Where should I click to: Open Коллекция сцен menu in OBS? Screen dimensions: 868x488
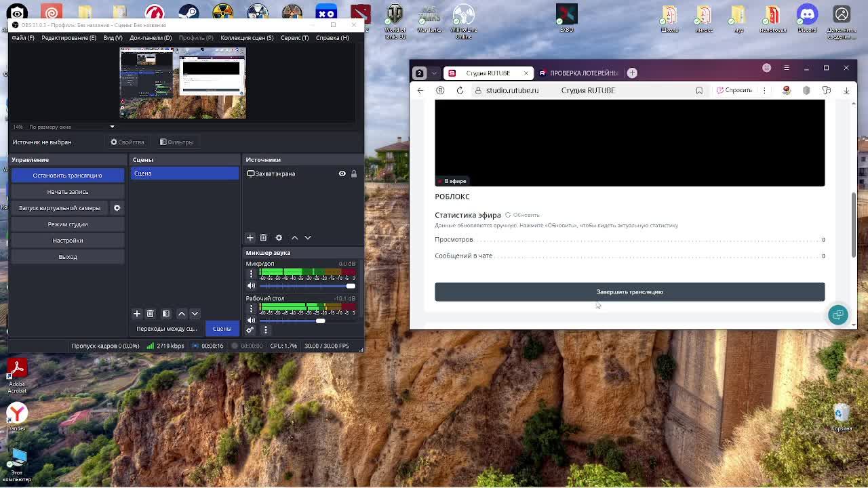click(247, 38)
